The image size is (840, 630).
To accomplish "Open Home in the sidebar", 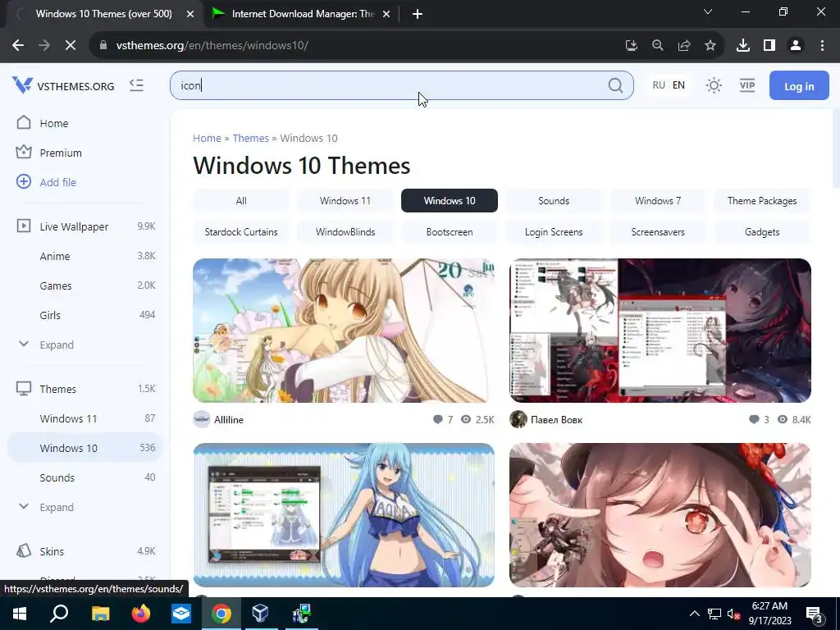I will click(x=53, y=123).
